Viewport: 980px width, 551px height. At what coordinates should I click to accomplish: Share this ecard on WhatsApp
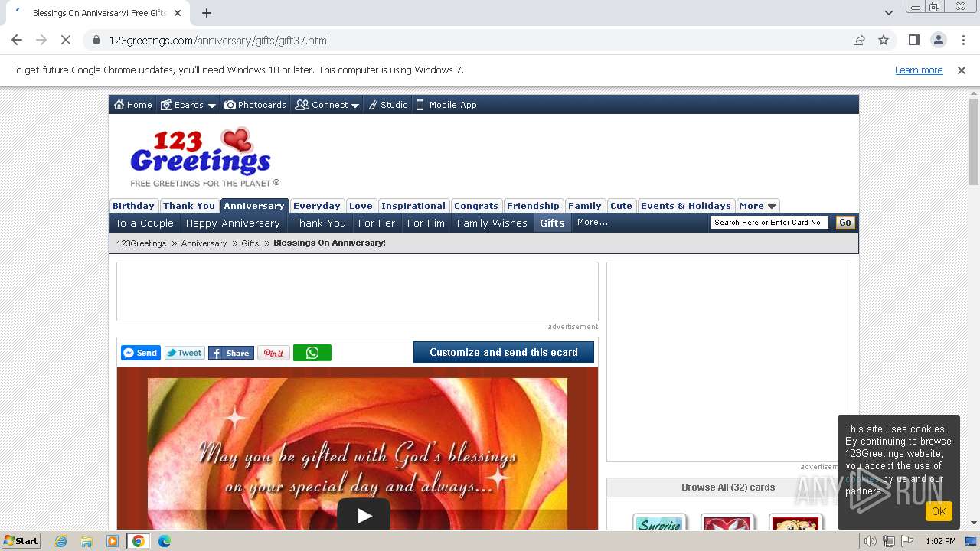point(312,353)
